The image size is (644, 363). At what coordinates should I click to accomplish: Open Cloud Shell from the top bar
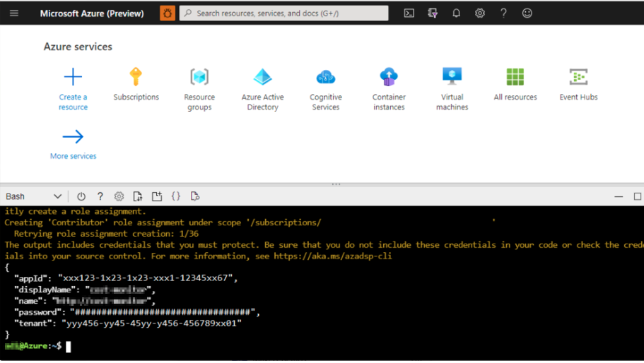[x=409, y=13]
